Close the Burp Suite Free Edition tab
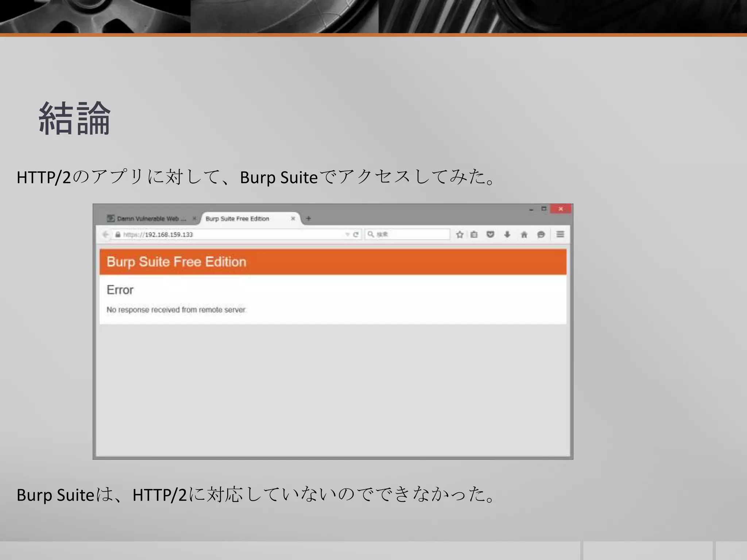Viewport: 747px width, 560px height. pos(293,219)
